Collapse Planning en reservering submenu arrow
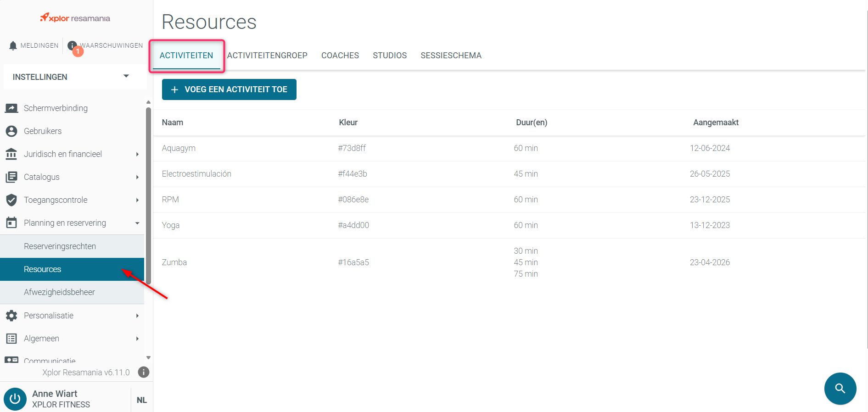Viewport: 868px width, 412px height. coord(137,223)
